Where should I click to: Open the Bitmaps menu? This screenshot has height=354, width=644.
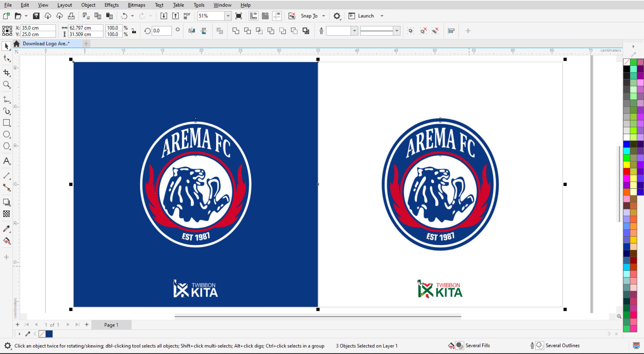137,5
